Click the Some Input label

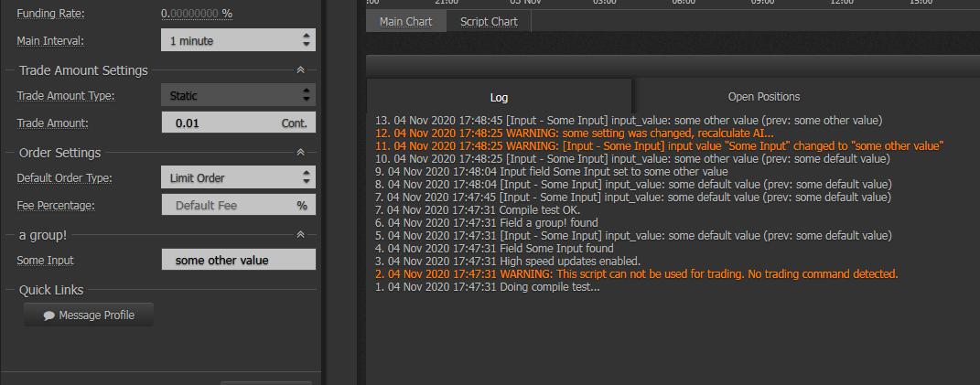tap(45, 260)
